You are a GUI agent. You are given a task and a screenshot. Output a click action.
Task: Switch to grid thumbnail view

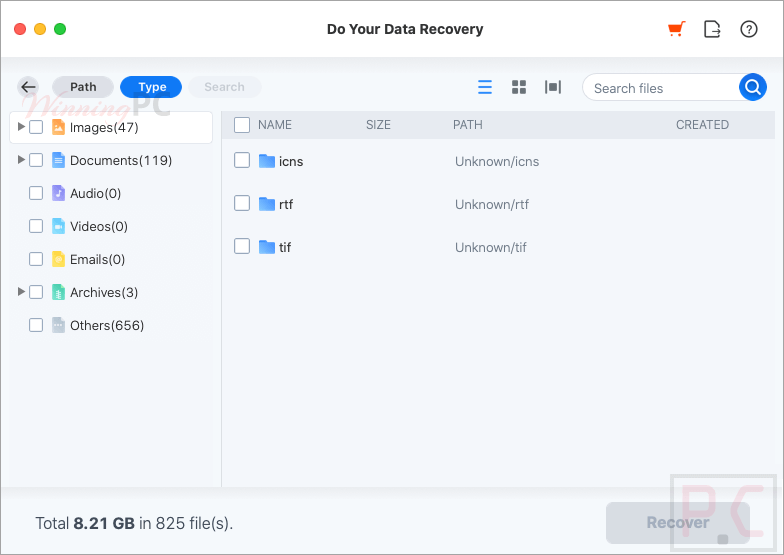click(519, 87)
